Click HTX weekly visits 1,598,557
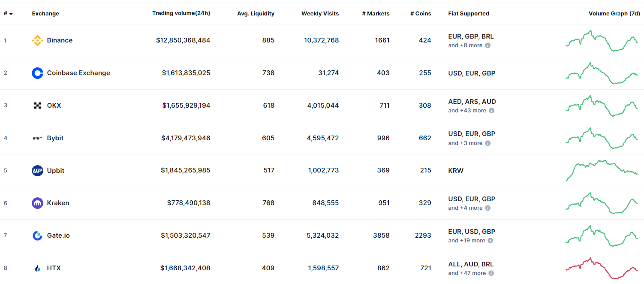The height and width of the screenshot is (284, 644). [x=323, y=268]
